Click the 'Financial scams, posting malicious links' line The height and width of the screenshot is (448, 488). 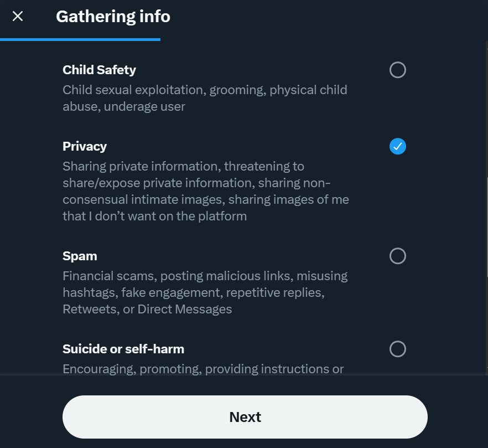tap(205, 276)
